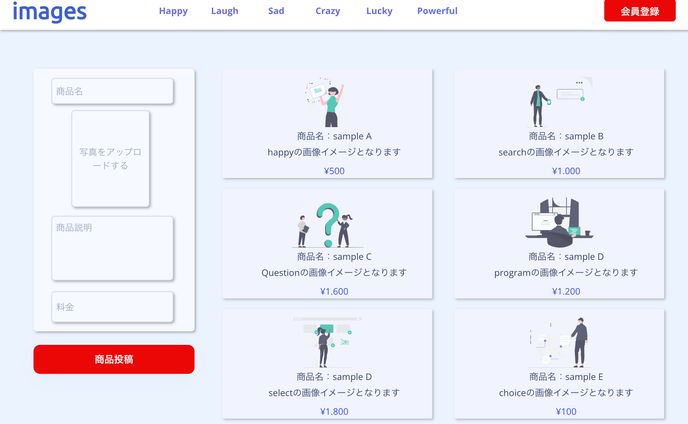Image resolution: width=688 pixels, height=424 pixels.
Task: Click the images site logo
Action: (50, 13)
